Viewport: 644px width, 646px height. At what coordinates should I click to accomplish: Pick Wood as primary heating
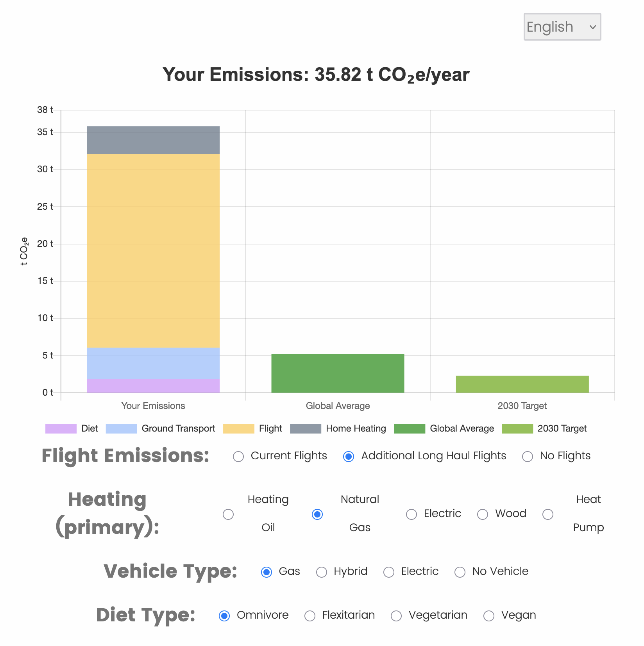point(483,514)
